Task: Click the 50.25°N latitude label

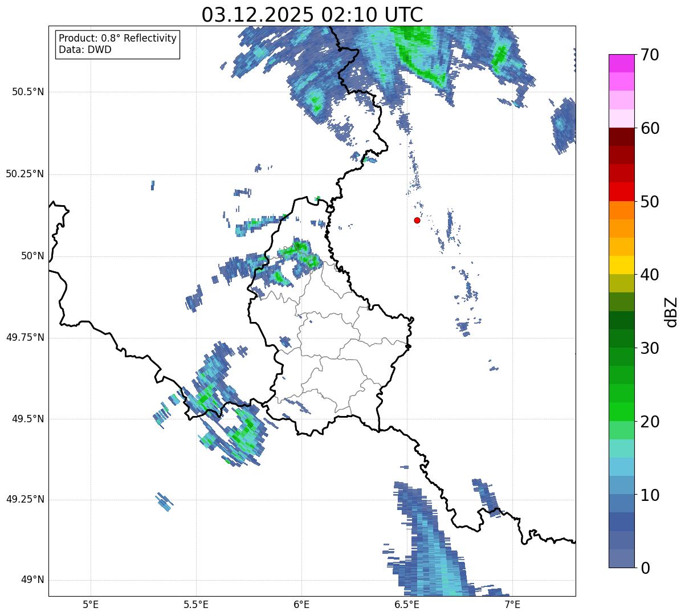Action: (25, 174)
